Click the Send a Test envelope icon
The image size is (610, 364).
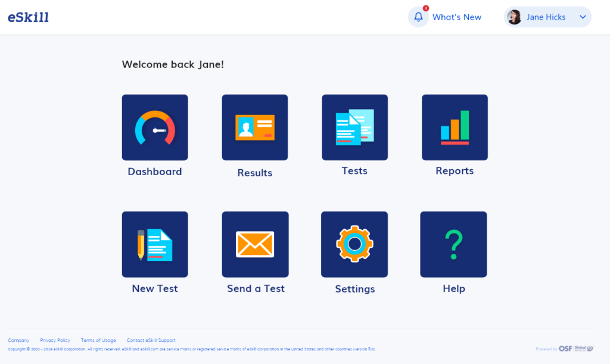pyautogui.click(x=255, y=244)
